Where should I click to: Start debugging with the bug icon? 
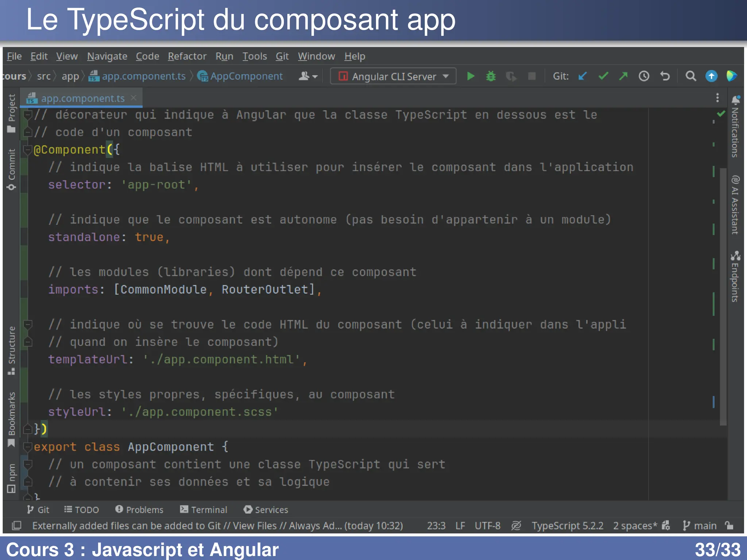[491, 76]
